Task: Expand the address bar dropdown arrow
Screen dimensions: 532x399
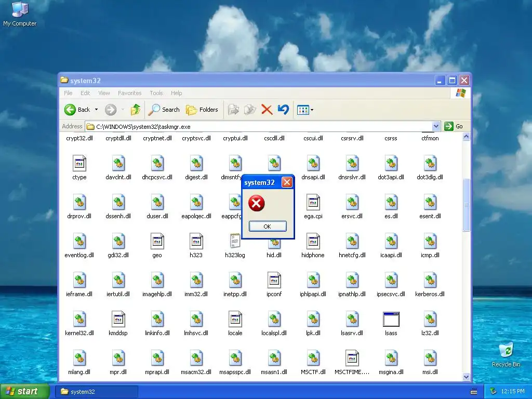Action: pyautogui.click(x=436, y=127)
